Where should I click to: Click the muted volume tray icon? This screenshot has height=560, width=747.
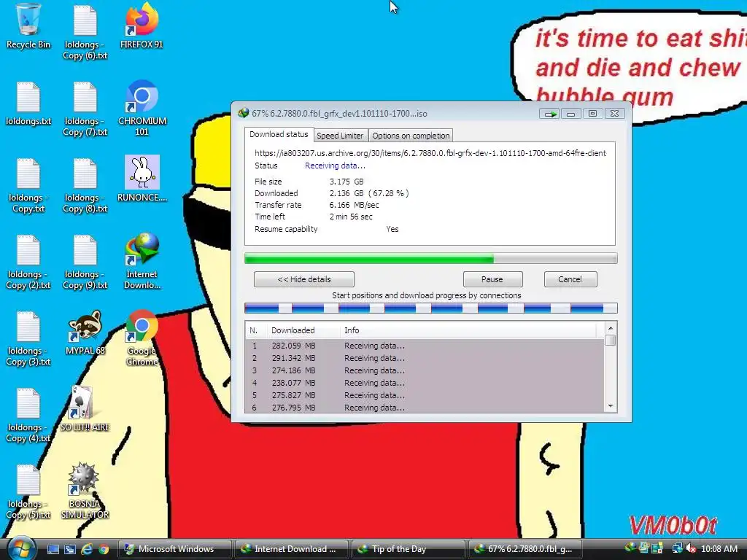(692, 548)
